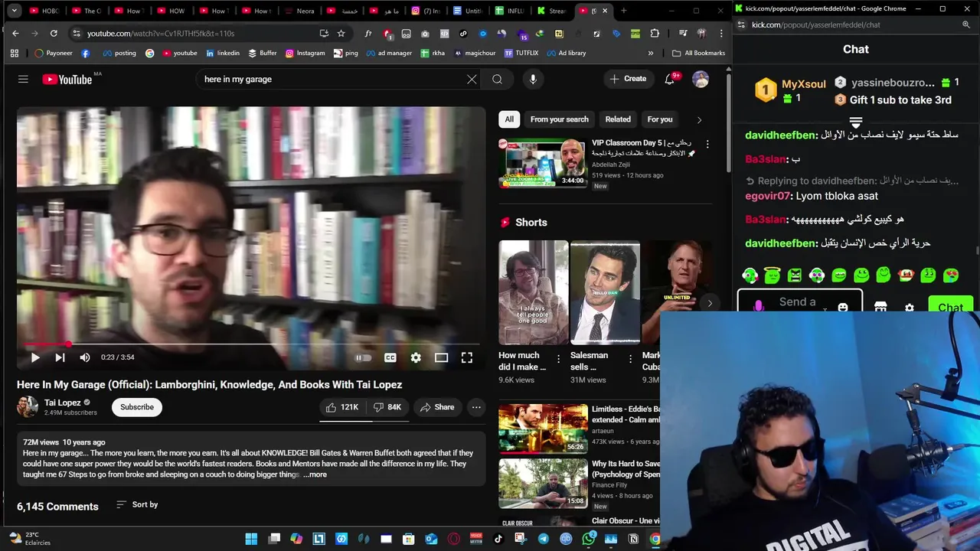This screenshot has width=980, height=551.
Task: Select the Related filter chip
Action: (618, 119)
